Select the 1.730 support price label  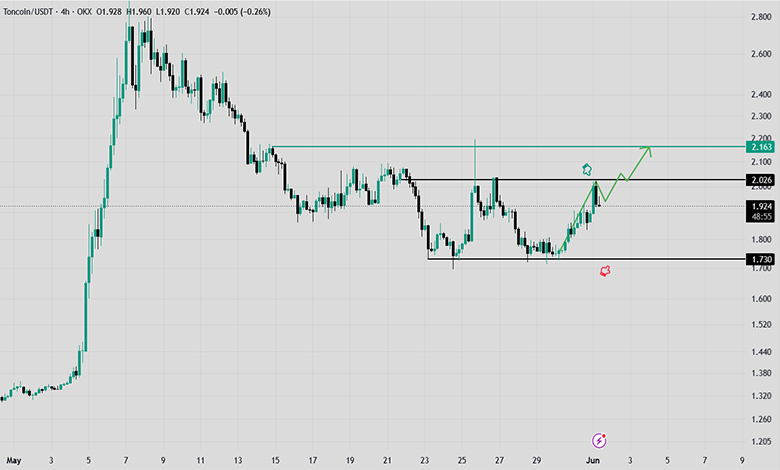[760, 259]
